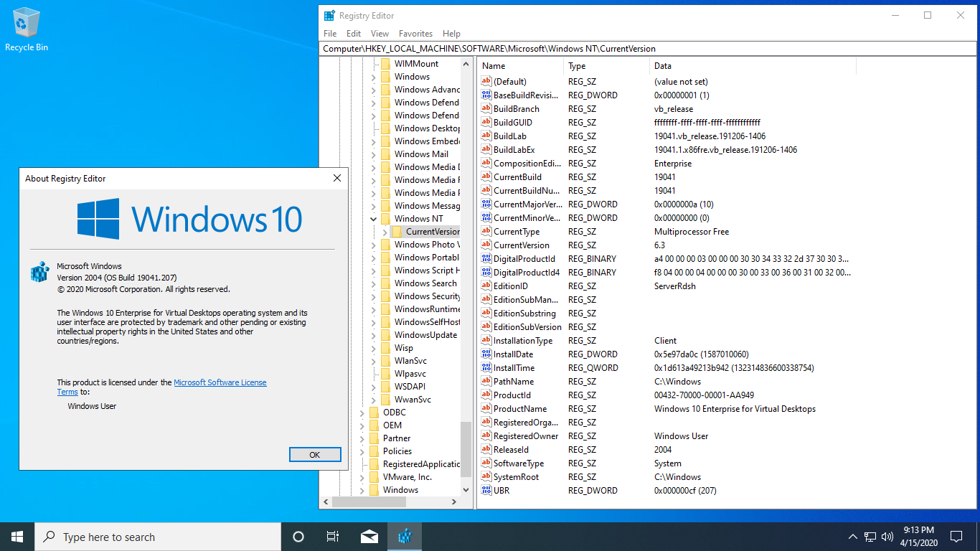Click the Type here to search box

[x=158, y=537]
